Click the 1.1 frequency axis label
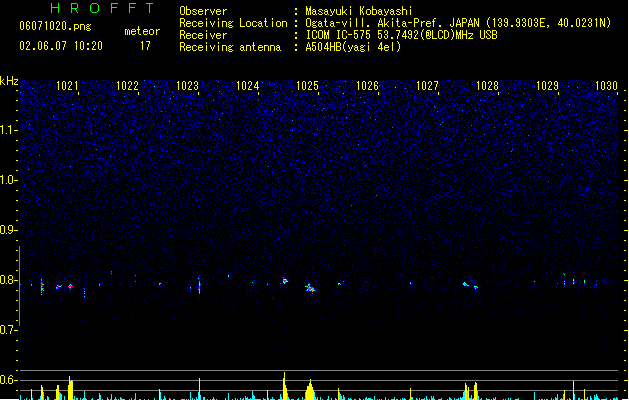The image size is (629, 400). (9, 130)
